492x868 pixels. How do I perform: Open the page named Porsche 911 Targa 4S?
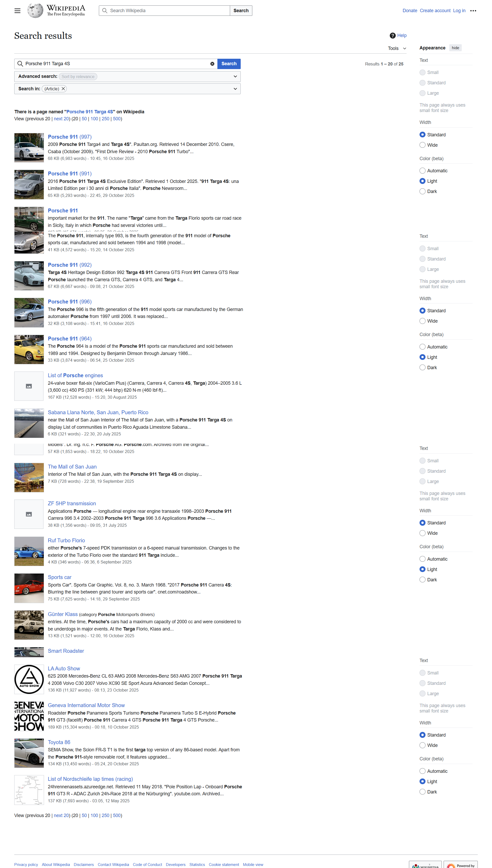(x=90, y=112)
